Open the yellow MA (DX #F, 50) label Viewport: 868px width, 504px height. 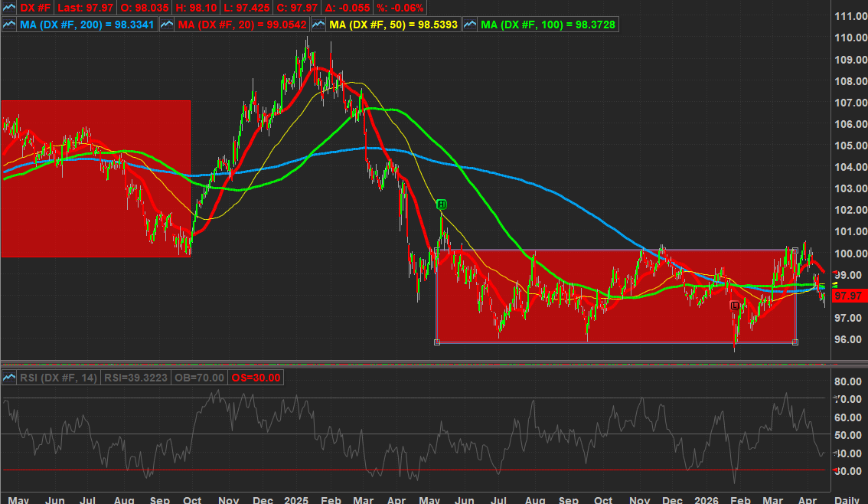[393, 25]
